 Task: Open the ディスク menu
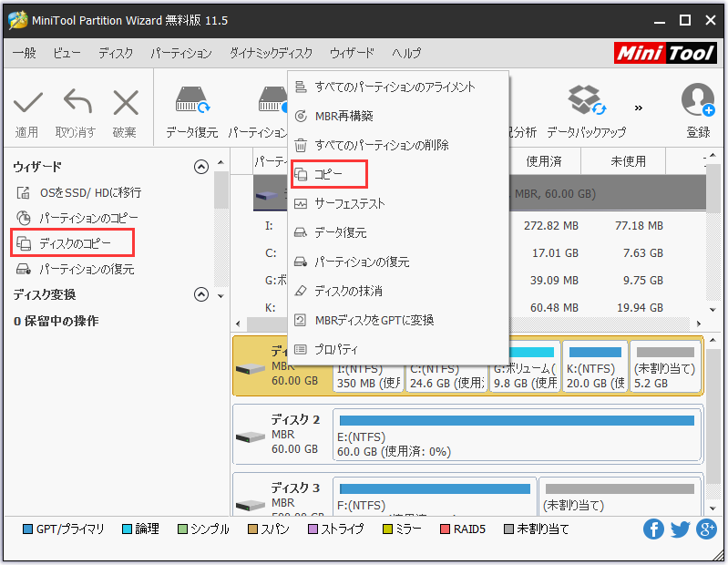pyautogui.click(x=116, y=53)
